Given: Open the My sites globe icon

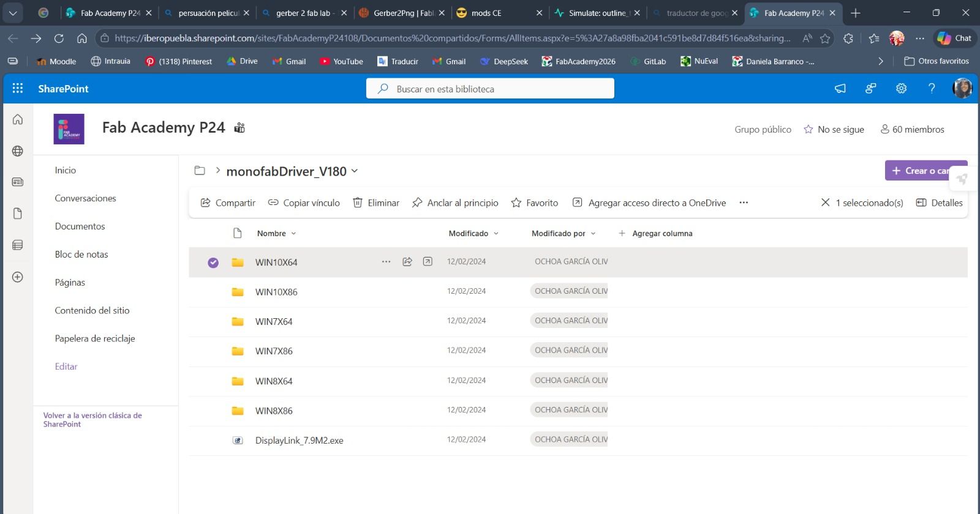Looking at the screenshot, I should pyautogui.click(x=18, y=151).
